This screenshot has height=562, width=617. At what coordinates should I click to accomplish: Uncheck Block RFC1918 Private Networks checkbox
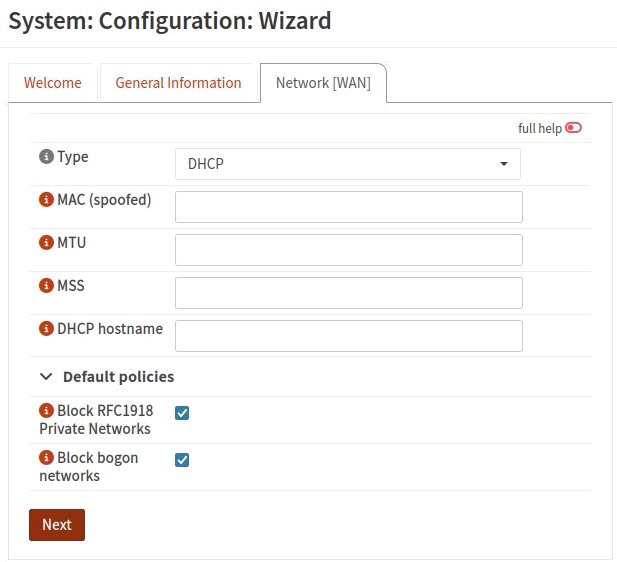click(x=182, y=413)
